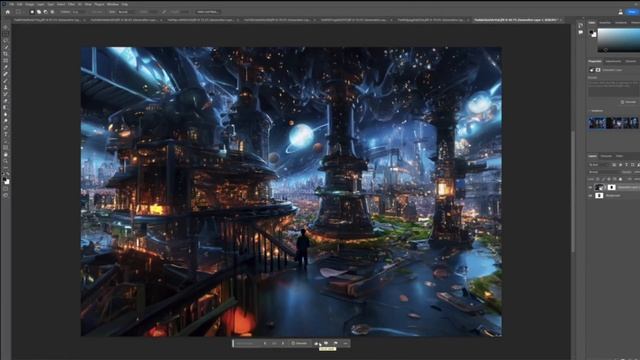Click Generate button in Properties panel

tap(629, 102)
